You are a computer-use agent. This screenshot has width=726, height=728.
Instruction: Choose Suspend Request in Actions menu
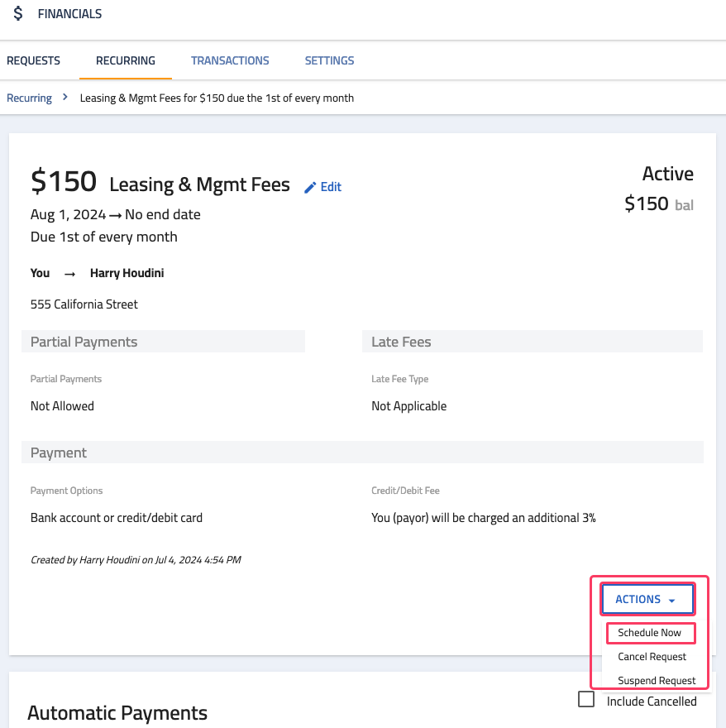657,680
